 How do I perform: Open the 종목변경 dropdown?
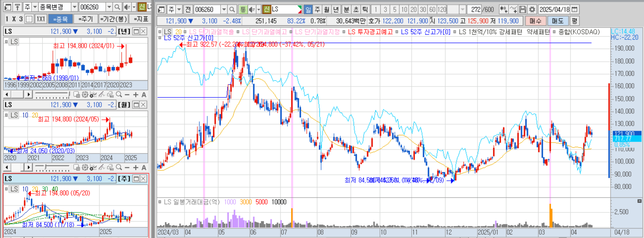75,7
